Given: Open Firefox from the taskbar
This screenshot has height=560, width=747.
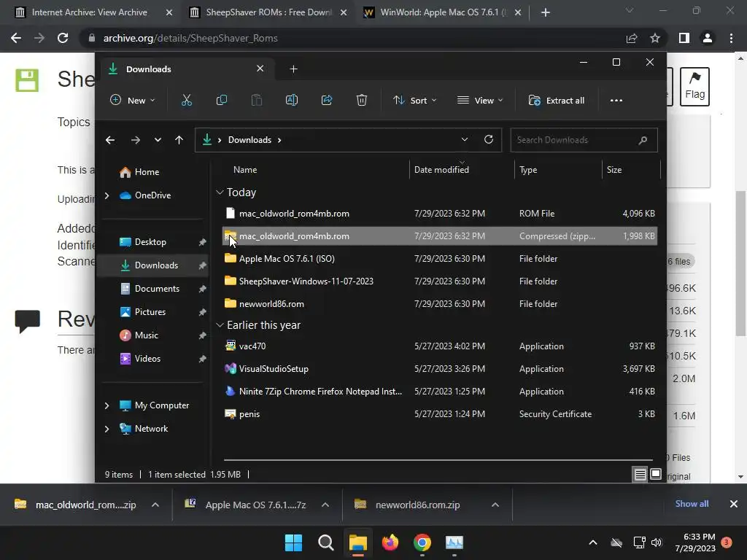Looking at the screenshot, I should click(390, 542).
